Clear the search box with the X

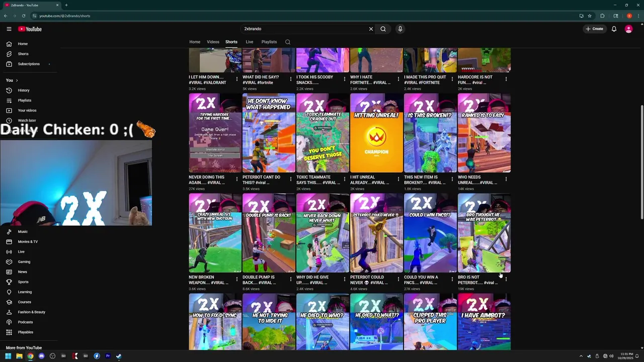[x=371, y=29]
